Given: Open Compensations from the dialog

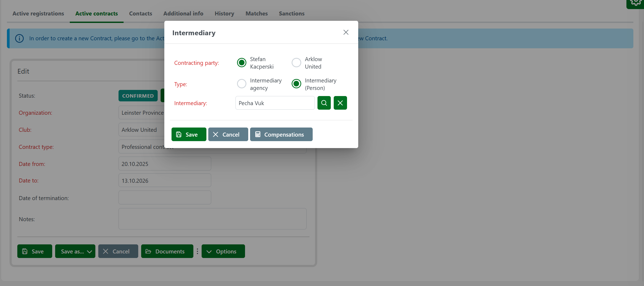Looking at the screenshot, I should 281,134.
